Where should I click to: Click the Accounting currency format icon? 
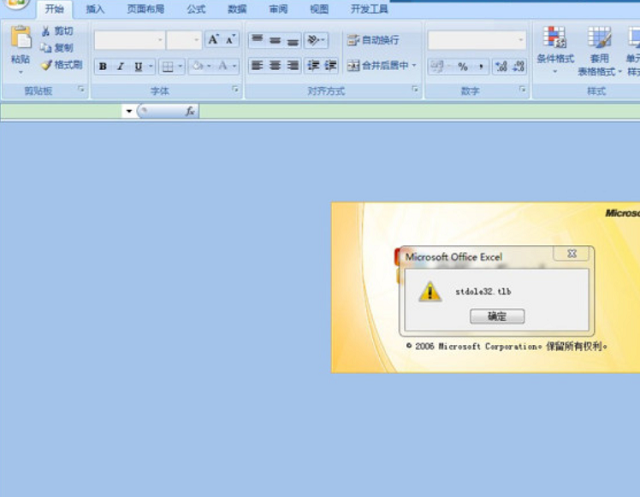pyautogui.click(x=436, y=66)
